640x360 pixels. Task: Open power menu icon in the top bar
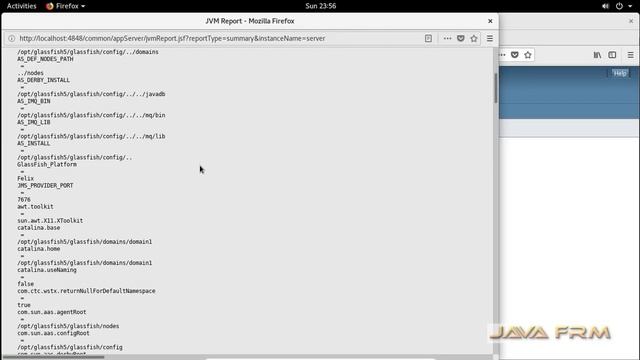click(619, 6)
